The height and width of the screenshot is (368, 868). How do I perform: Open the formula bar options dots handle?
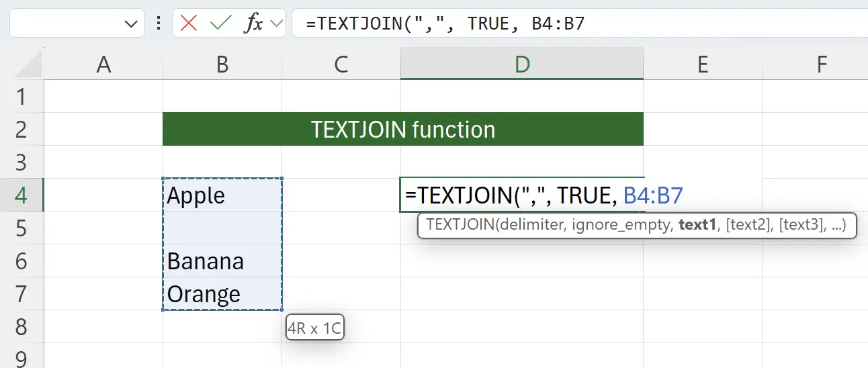coord(159,24)
